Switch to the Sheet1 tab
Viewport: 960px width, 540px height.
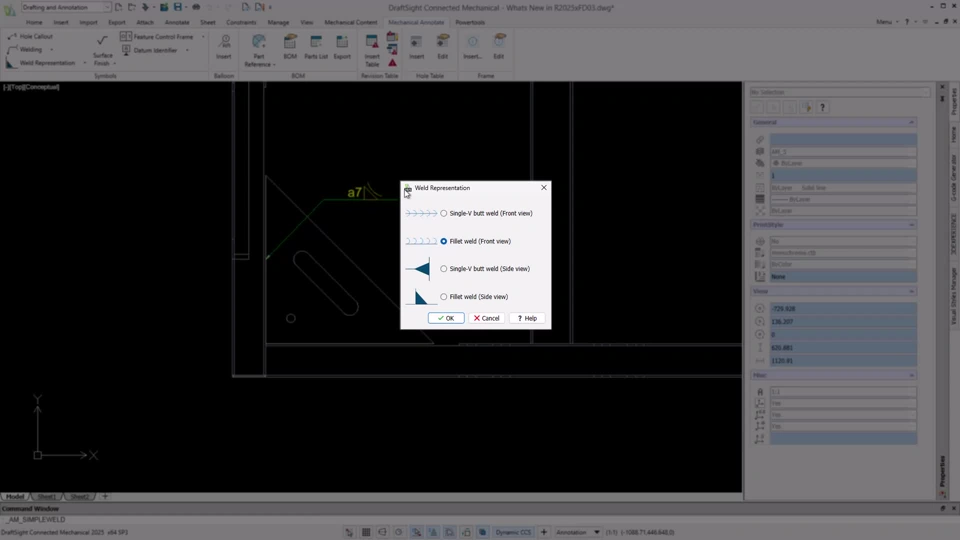[47, 497]
